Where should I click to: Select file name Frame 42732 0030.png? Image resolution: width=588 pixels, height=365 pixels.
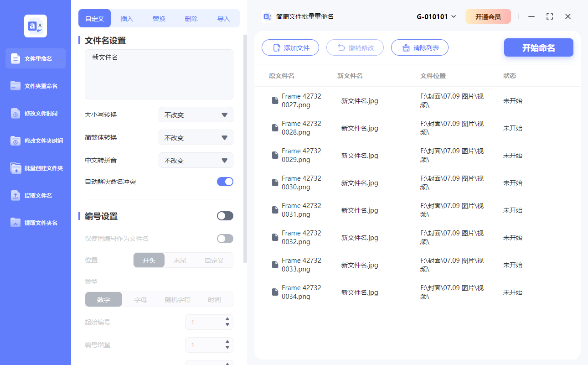(x=301, y=182)
